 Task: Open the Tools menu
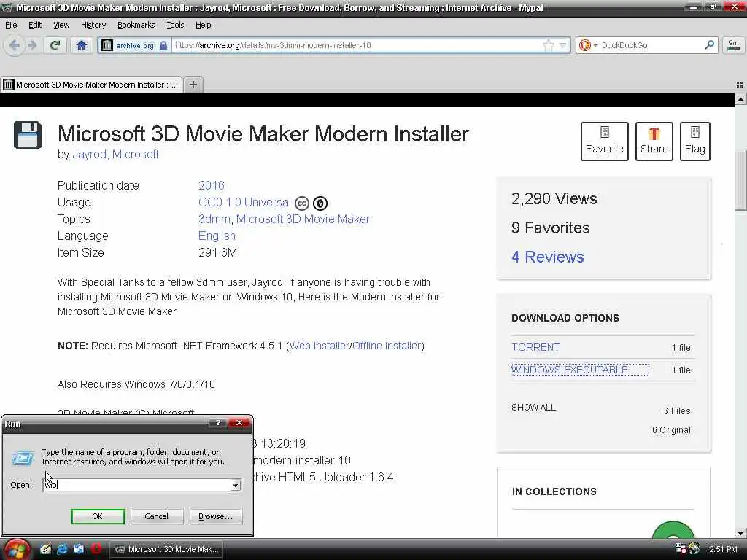point(175,25)
